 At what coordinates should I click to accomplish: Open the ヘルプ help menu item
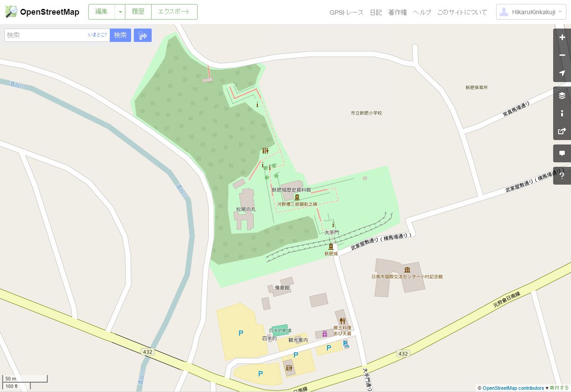pyautogui.click(x=422, y=12)
